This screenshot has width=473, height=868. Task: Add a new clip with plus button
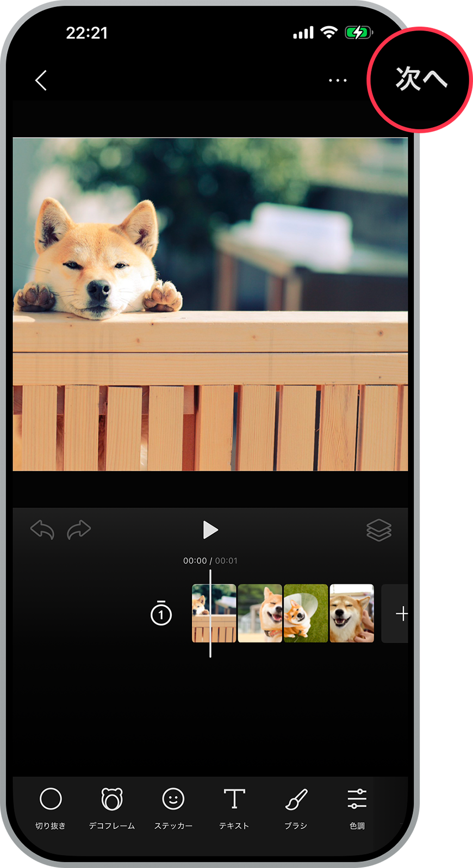[x=401, y=614]
